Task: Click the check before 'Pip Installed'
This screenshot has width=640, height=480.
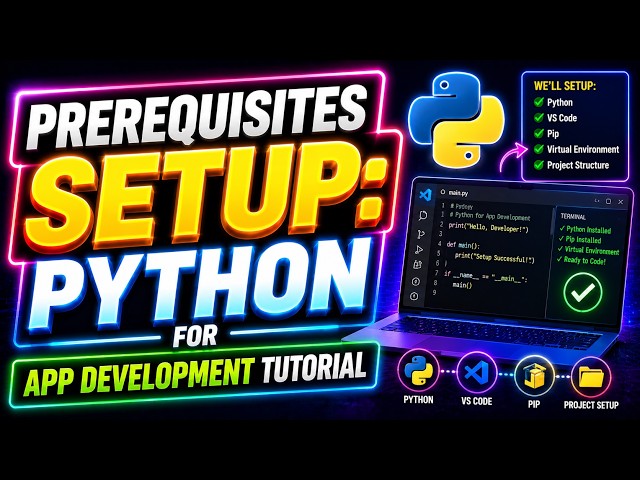Action: (x=561, y=239)
